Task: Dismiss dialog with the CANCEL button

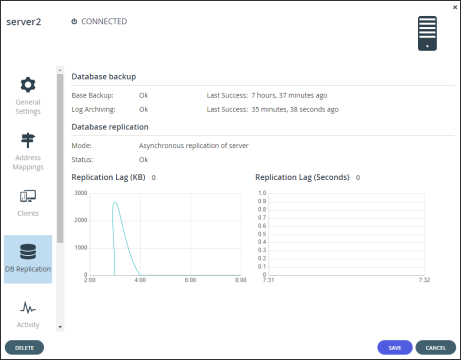Action: point(436,348)
